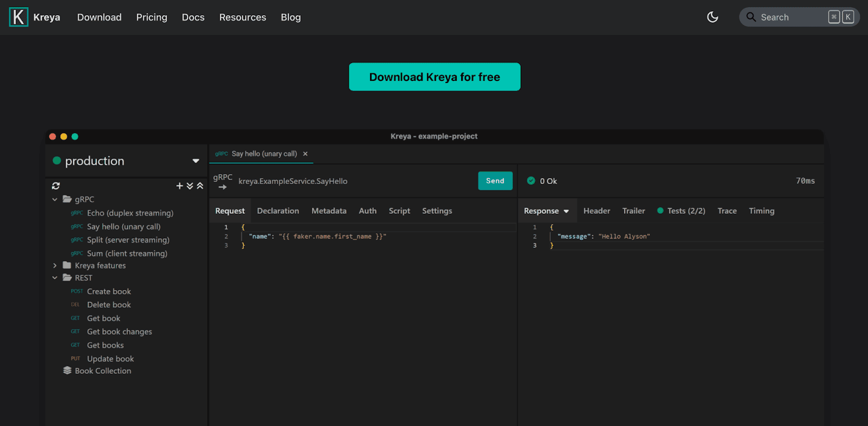Open the Update book request
Screen dimensions: 868x426
click(111, 359)
